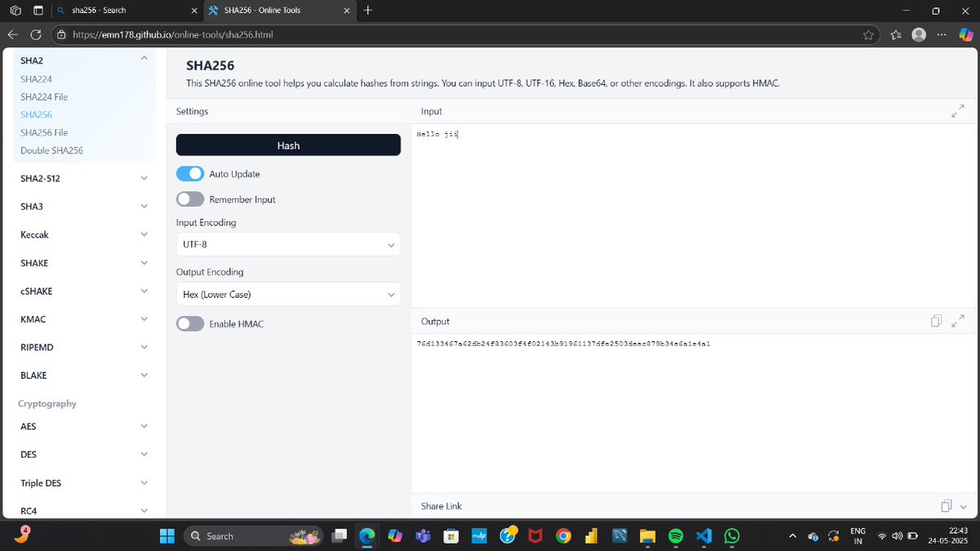Expand the Input panel to fullscreen

click(959, 112)
